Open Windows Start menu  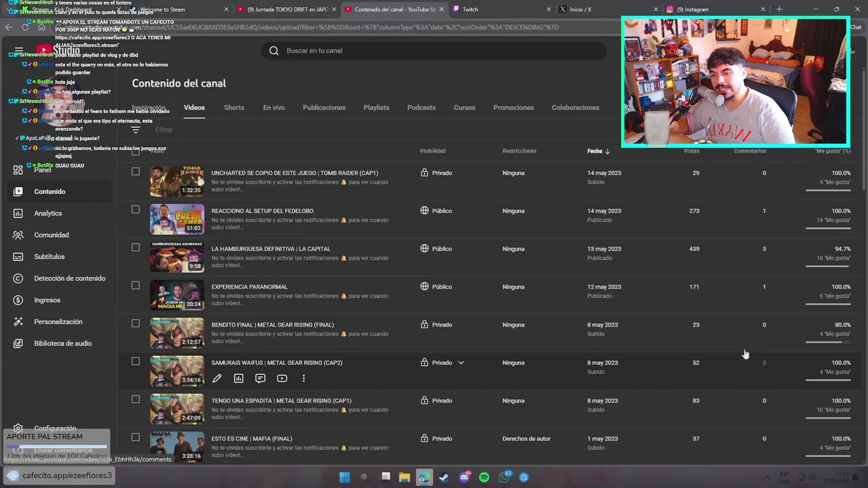click(344, 477)
